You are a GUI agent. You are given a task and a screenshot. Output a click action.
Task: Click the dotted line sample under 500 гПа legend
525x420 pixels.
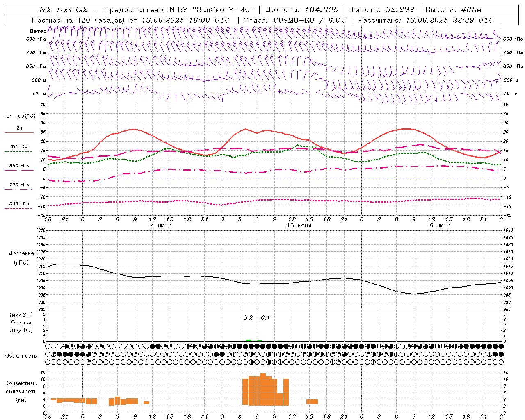coord(18,208)
